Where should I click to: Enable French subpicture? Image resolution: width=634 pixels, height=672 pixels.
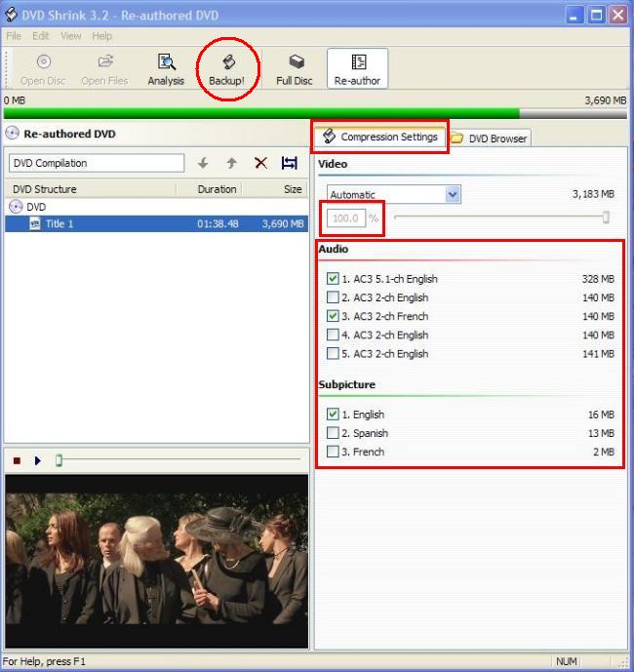333,452
